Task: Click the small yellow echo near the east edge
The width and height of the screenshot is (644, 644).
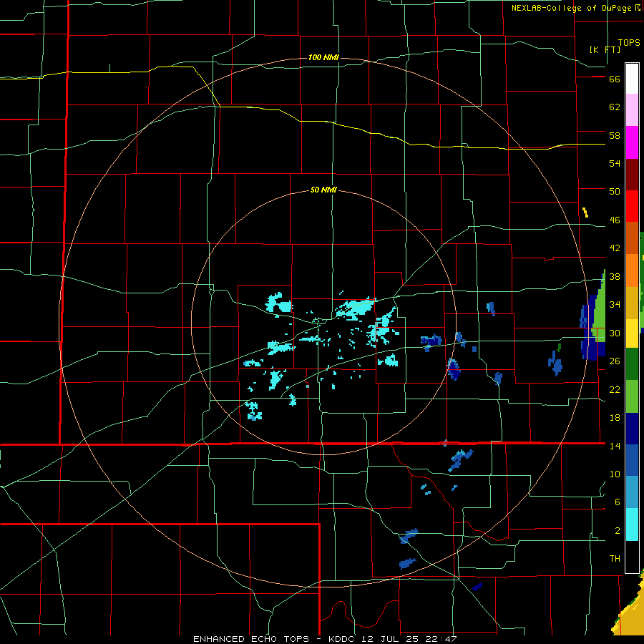Action: [x=585, y=213]
